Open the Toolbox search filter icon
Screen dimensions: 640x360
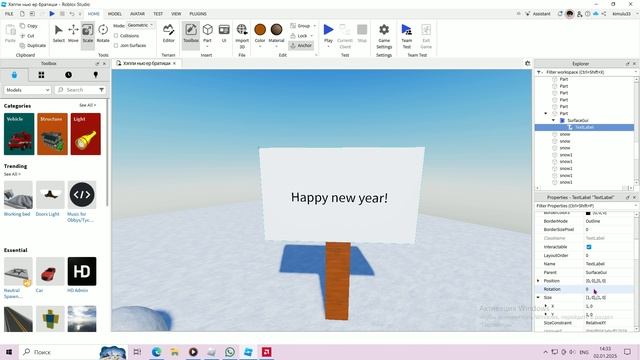click(101, 90)
